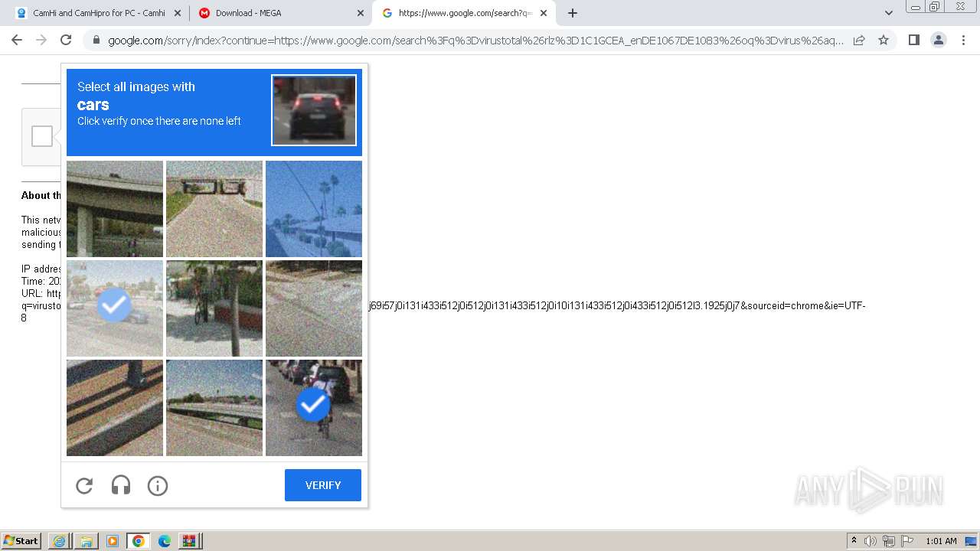Viewport: 980px width, 551px height.
Task: Close the CamHi and CamHipro tab
Action: (x=178, y=13)
